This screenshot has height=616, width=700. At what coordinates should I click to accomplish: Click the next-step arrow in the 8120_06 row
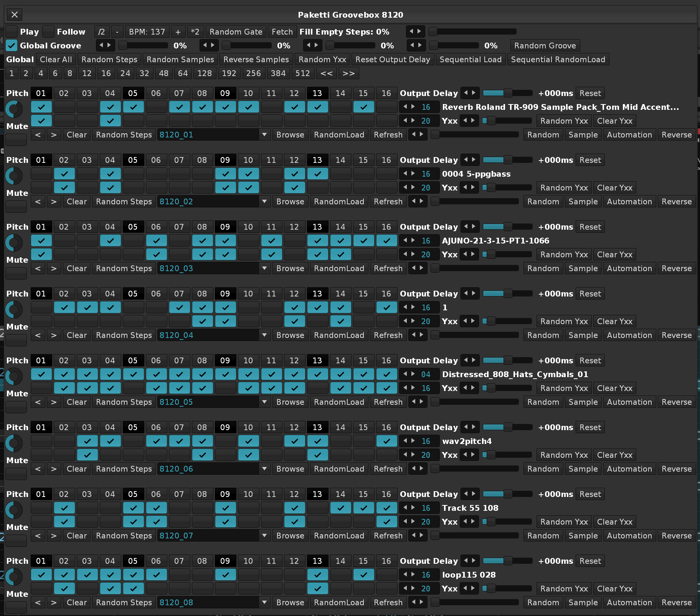pyautogui.click(x=54, y=469)
